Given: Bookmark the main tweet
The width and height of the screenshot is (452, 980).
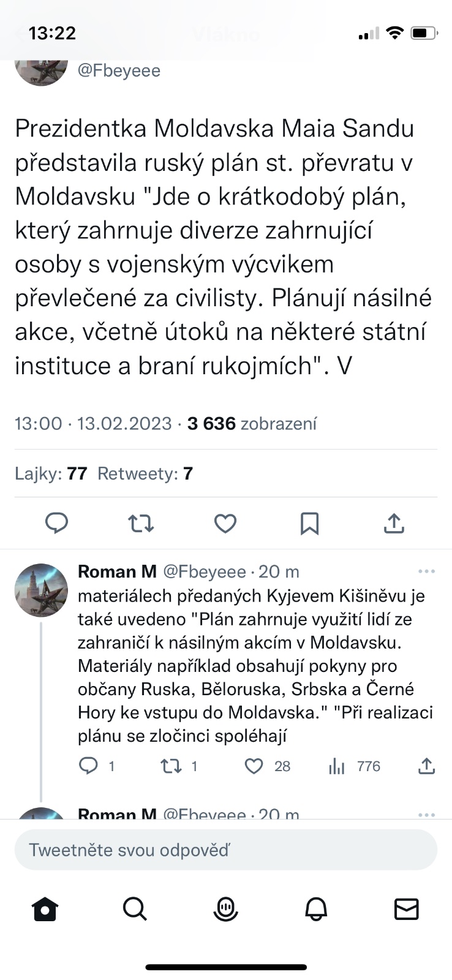Looking at the screenshot, I should (x=309, y=524).
